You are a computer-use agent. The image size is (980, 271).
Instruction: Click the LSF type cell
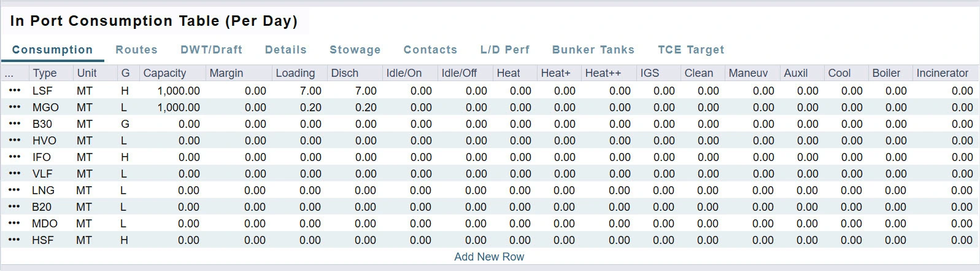click(51, 91)
